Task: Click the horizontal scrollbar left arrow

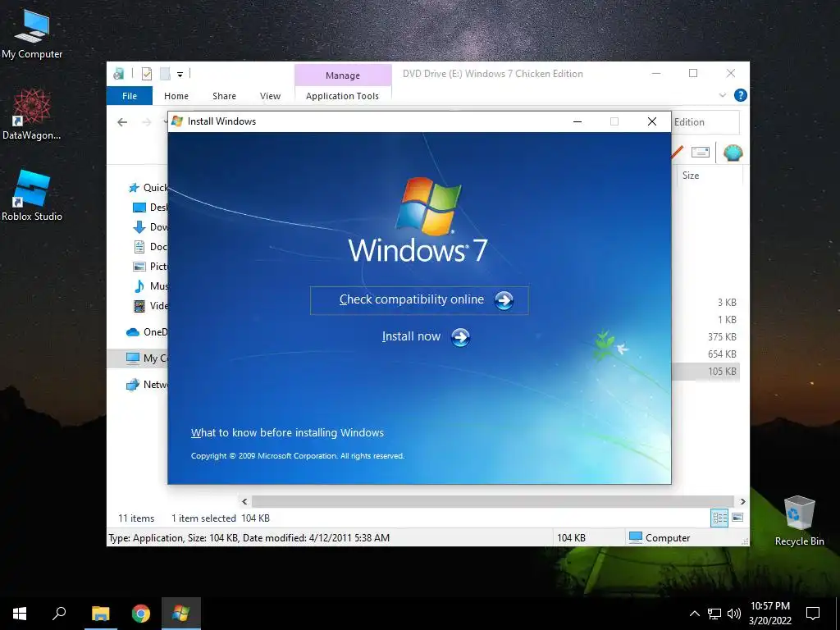Action: tap(244, 501)
